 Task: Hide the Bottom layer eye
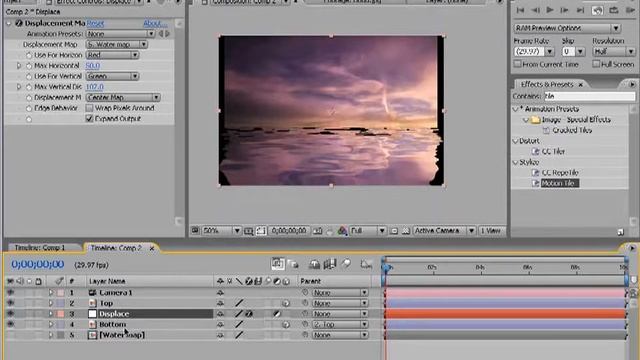click(10, 324)
